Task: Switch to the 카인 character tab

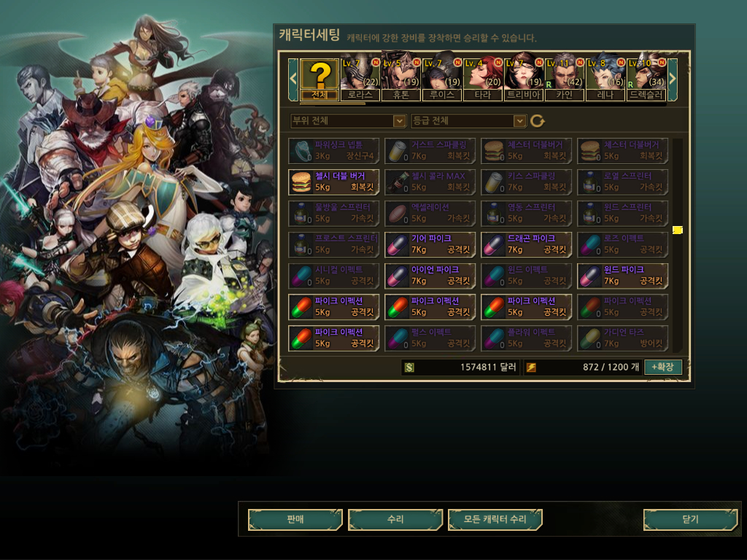Action: [565, 79]
